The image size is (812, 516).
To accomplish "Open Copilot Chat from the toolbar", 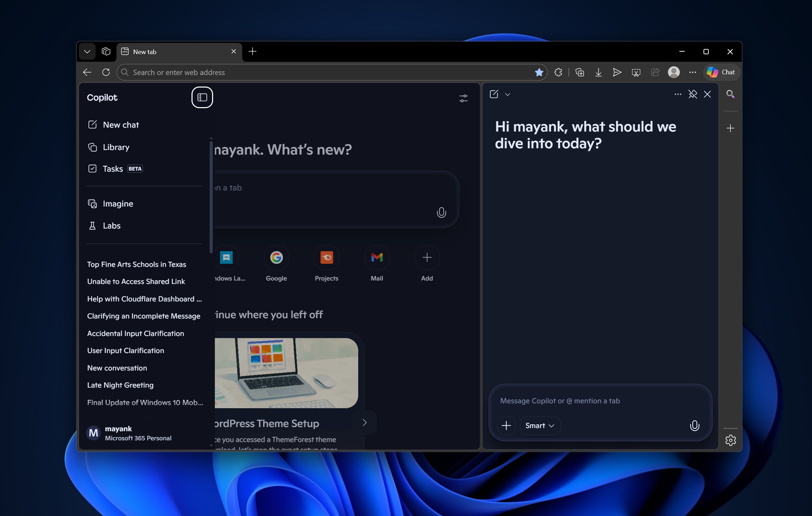I will [721, 72].
